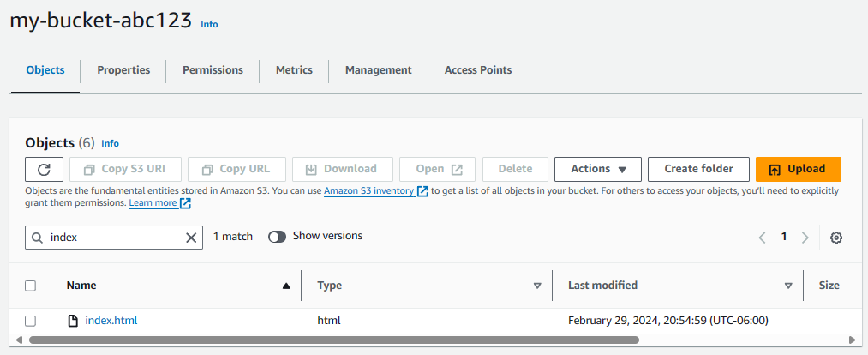Go to next page arrow
This screenshot has height=355, width=868.
pos(805,238)
